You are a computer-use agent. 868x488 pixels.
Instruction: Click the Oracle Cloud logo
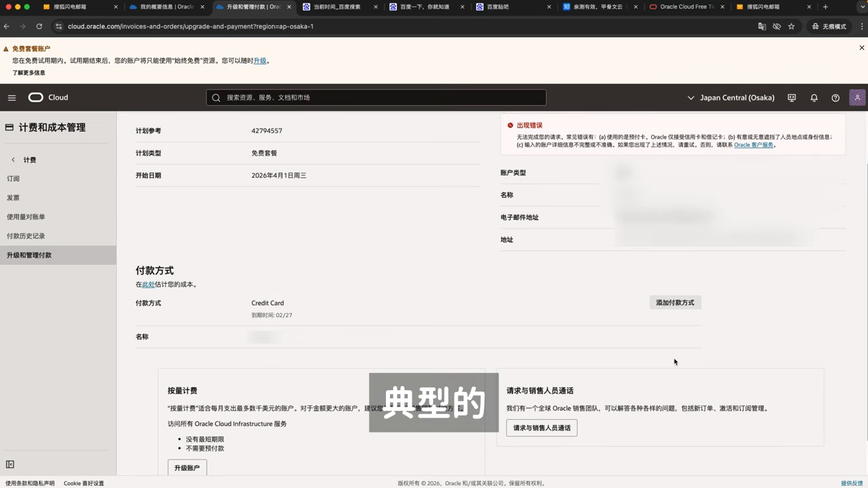coord(48,98)
